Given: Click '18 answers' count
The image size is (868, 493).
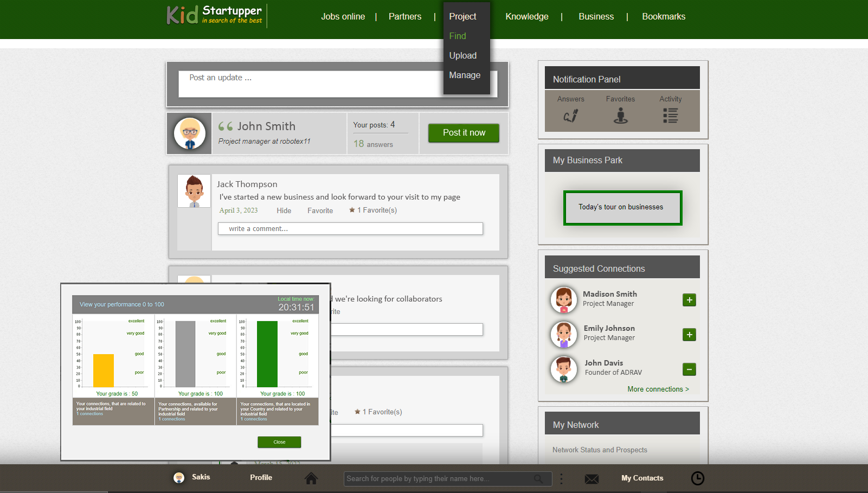Looking at the screenshot, I should pyautogui.click(x=374, y=144).
